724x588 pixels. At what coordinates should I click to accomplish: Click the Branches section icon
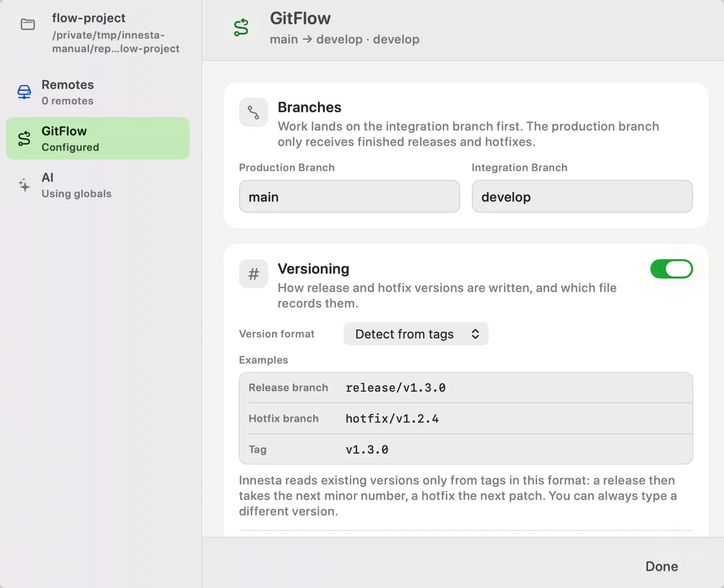tap(254, 112)
